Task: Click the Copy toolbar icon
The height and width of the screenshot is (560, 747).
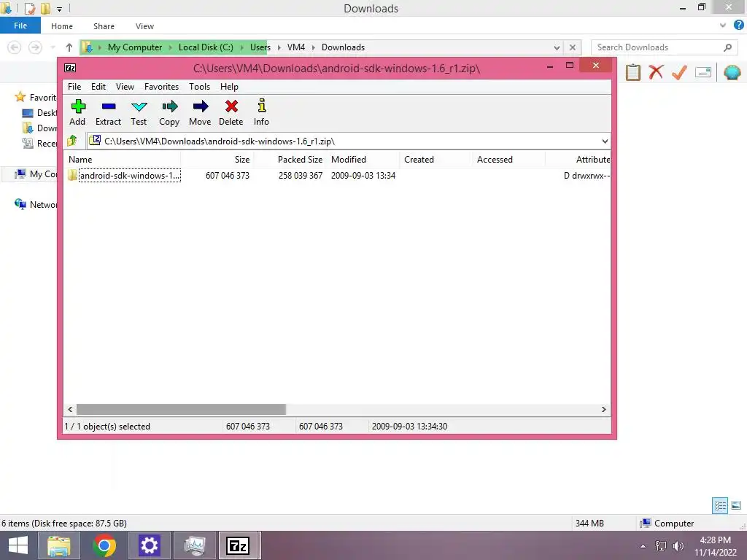Action: [169, 112]
